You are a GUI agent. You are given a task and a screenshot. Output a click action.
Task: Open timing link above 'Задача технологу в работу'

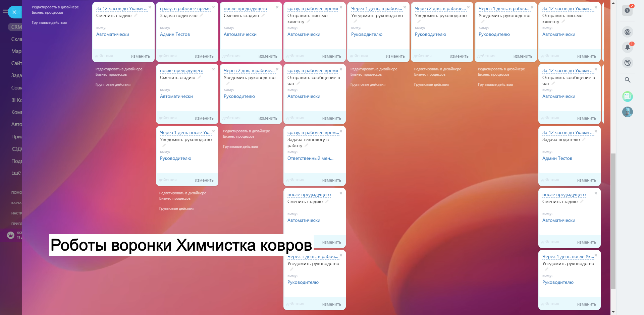coord(313,133)
